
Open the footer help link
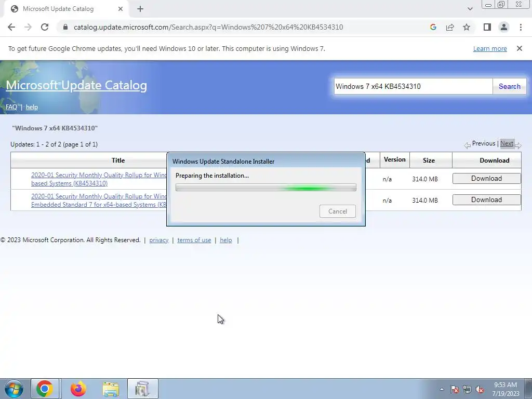point(226,240)
